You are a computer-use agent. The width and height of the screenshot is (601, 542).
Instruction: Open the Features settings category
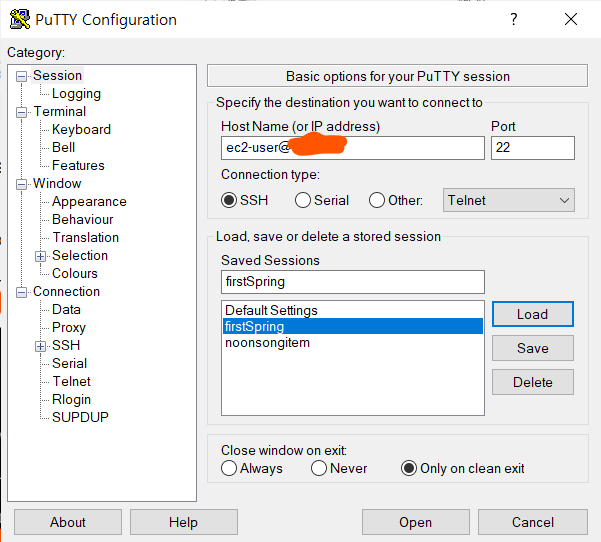tap(78, 166)
